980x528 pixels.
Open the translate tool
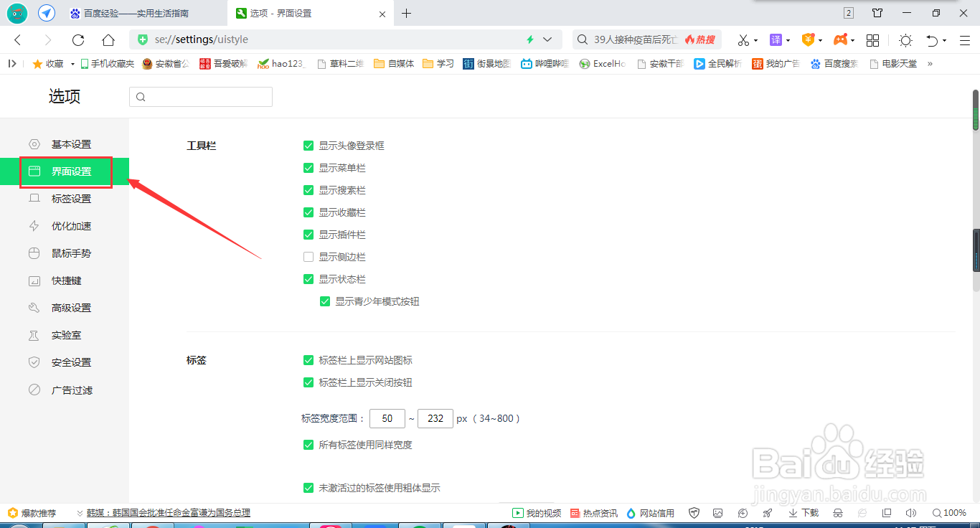(x=776, y=40)
